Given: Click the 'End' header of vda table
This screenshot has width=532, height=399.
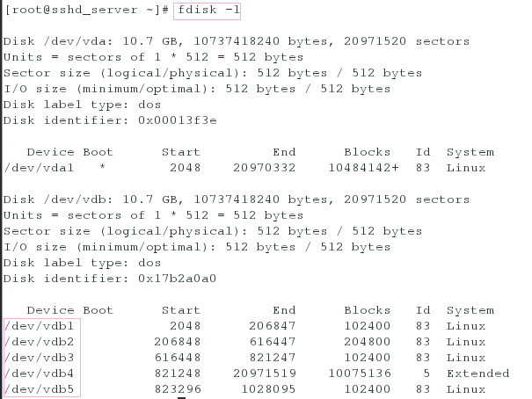Looking at the screenshot, I should (x=284, y=152).
